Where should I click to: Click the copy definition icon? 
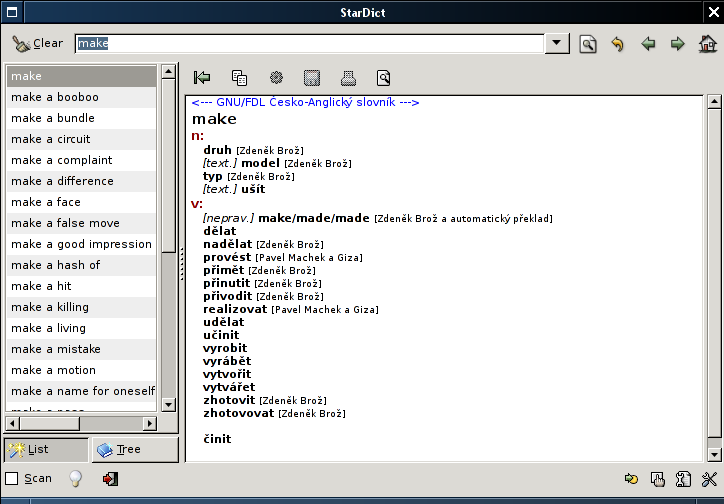point(239,78)
